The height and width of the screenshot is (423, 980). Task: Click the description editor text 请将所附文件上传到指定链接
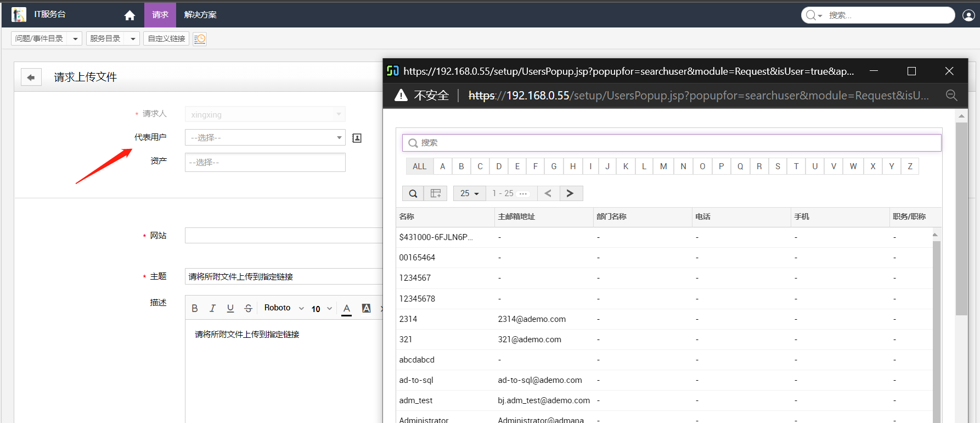[247, 335]
